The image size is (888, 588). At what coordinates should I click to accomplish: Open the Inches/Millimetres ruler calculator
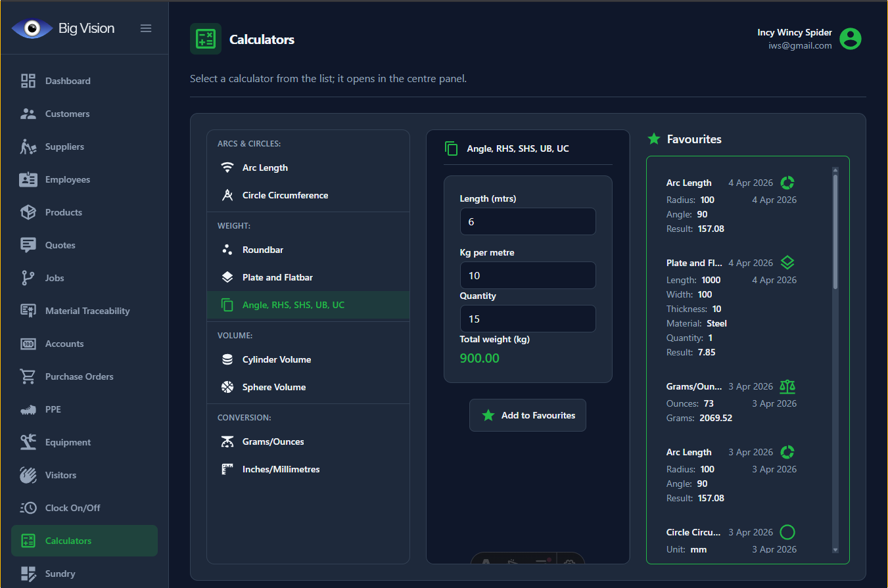click(281, 469)
